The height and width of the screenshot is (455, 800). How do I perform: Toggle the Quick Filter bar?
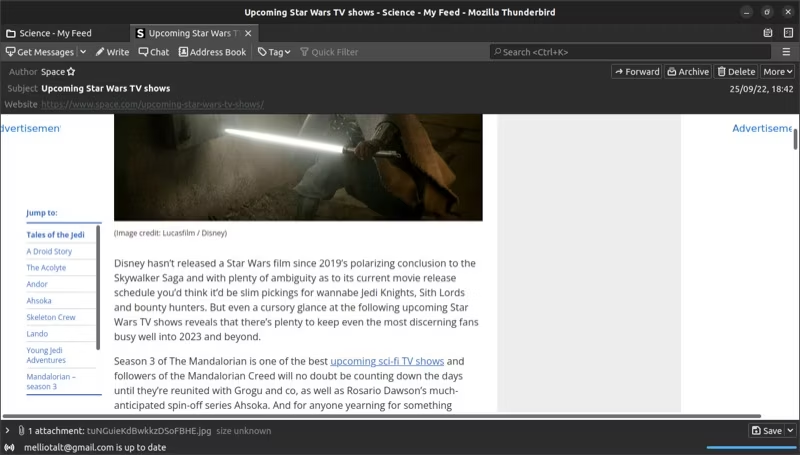[329, 52]
